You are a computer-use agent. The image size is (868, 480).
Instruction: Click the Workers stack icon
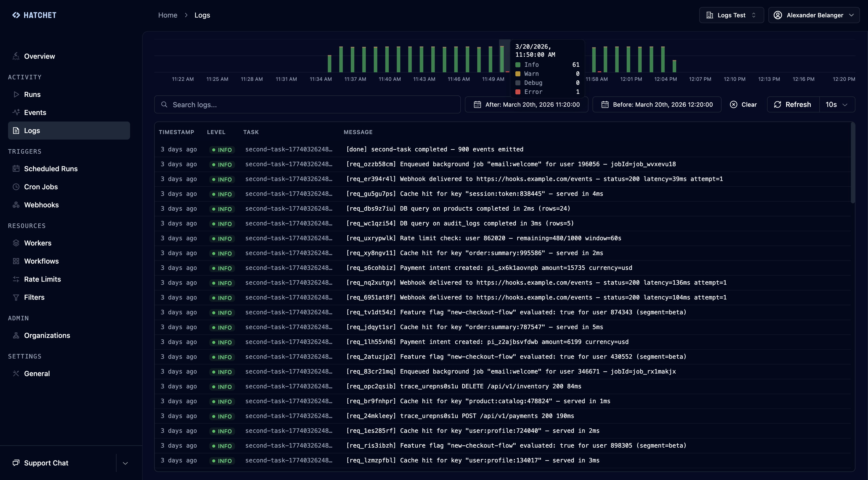pos(16,243)
